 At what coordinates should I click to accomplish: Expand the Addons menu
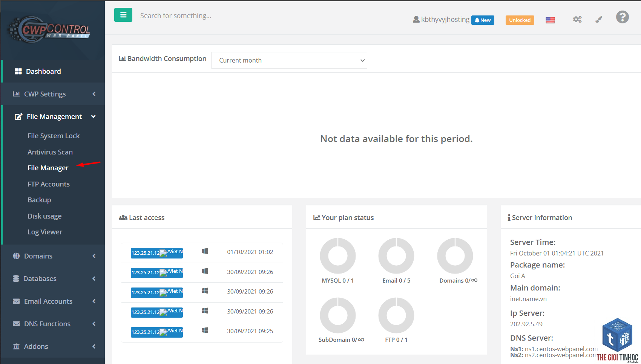(x=53, y=346)
